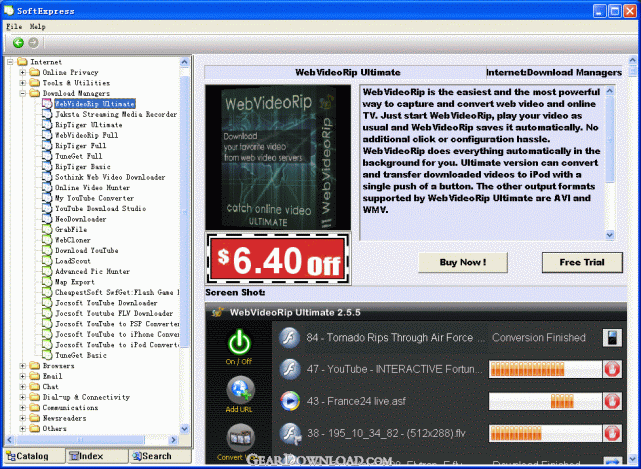Click the Internet folder icon
This screenshot has height=469, width=641.
pos(23,62)
